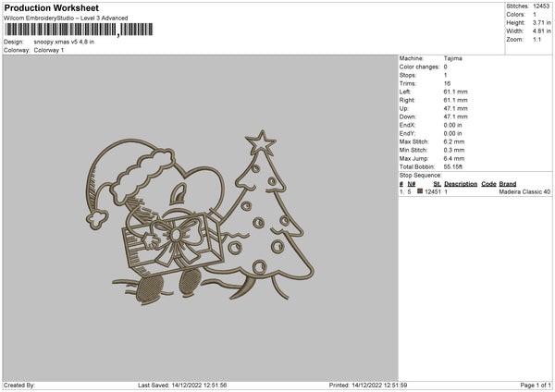The height and width of the screenshot is (392, 555).
Task: Click the 'Right:' 61.1 mm value
Action: pyautogui.click(x=455, y=101)
